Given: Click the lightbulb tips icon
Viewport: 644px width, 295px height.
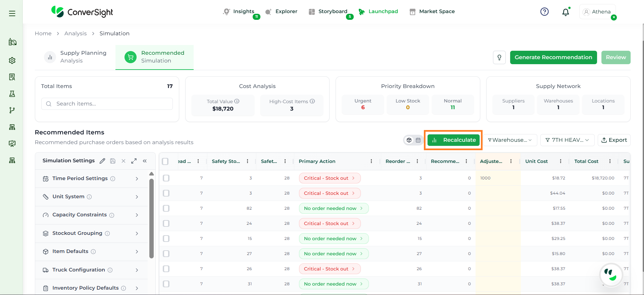Looking at the screenshot, I should [499, 57].
